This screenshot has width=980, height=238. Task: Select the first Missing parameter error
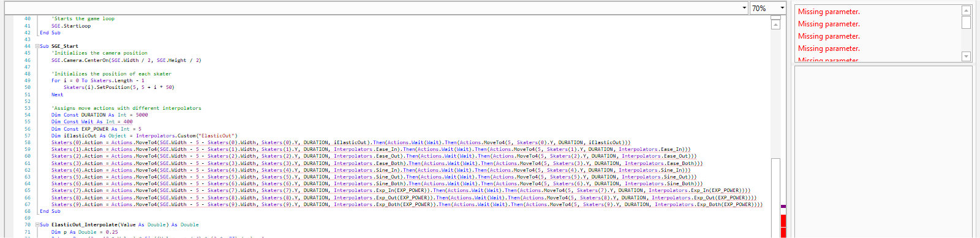[829, 12]
